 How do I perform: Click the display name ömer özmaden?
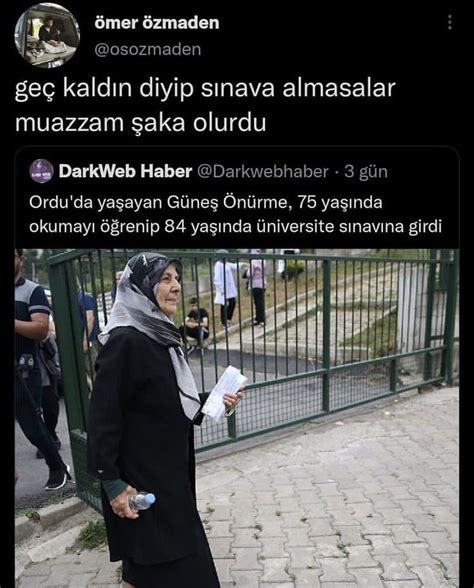tap(157, 23)
